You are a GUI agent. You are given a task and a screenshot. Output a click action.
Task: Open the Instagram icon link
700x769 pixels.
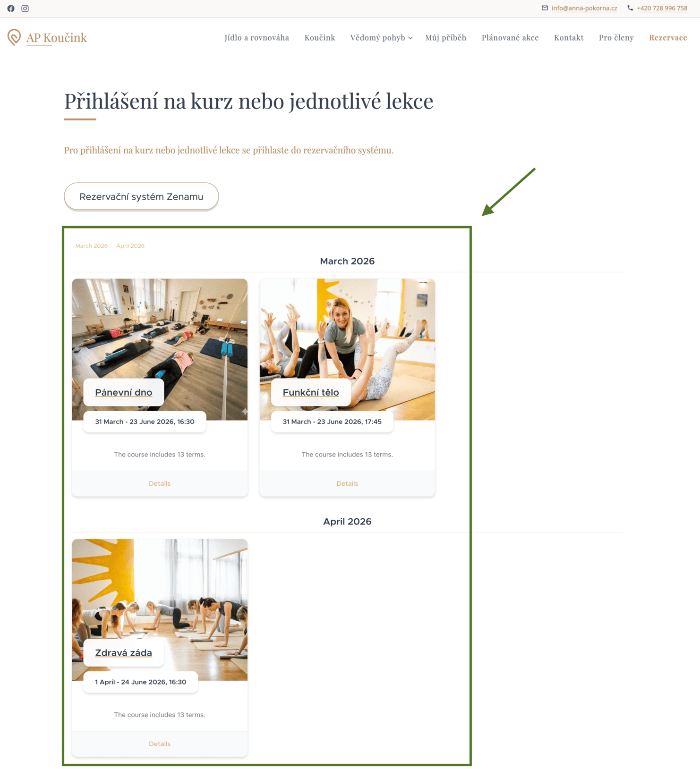25,8
